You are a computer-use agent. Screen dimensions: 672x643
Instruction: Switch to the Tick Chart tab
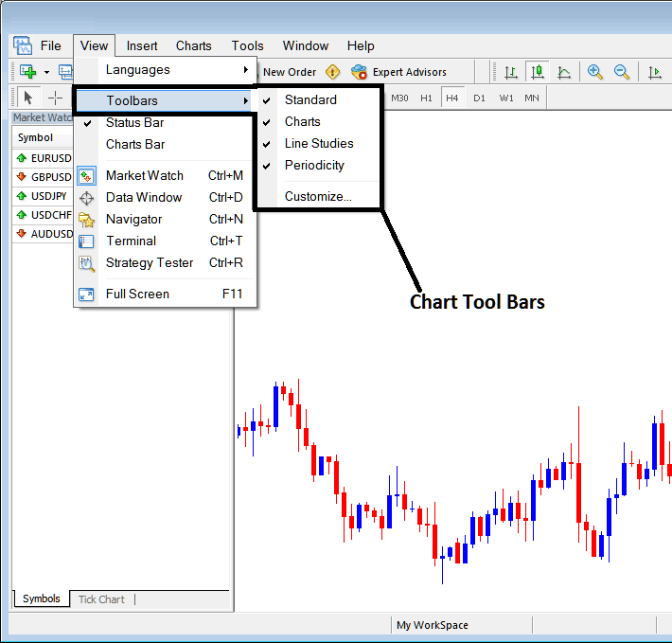(101, 598)
